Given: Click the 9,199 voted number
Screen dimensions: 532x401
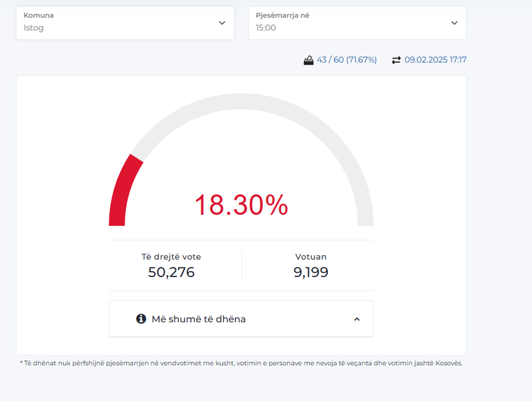Looking at the screenshot, I should pyautogui.click(x=311, y=272).
